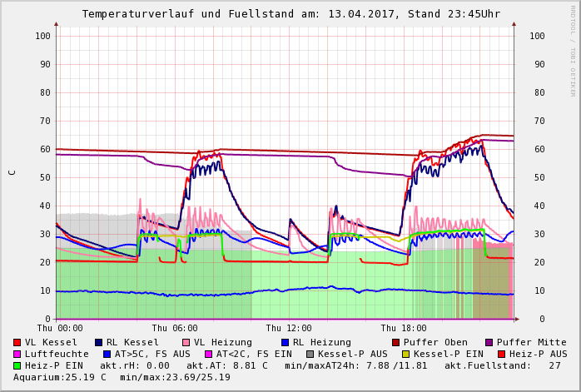Click the Puffer Oben legend color box
581x392 pixels.
[x=396, y=342]
